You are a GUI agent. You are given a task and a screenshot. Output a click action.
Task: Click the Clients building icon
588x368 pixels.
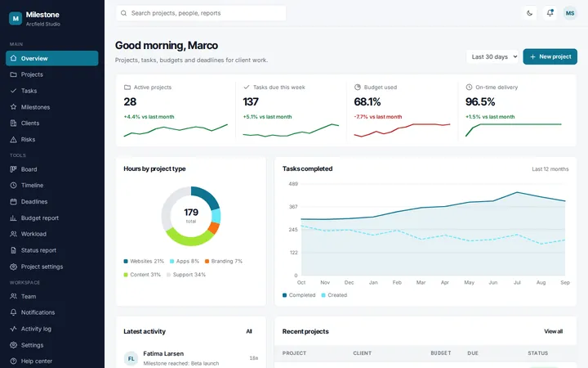point(14,123)
